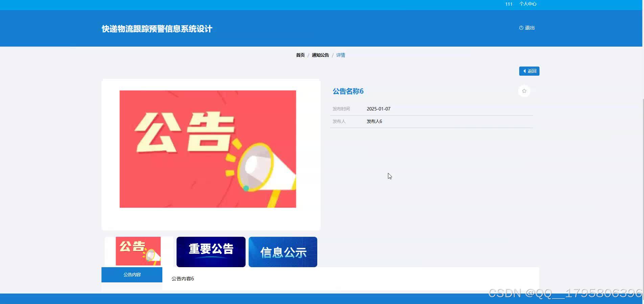Navigate to 首页 in the breadcrumb
The width and height of the screenshot is (644, 304).
pos(300,55)
